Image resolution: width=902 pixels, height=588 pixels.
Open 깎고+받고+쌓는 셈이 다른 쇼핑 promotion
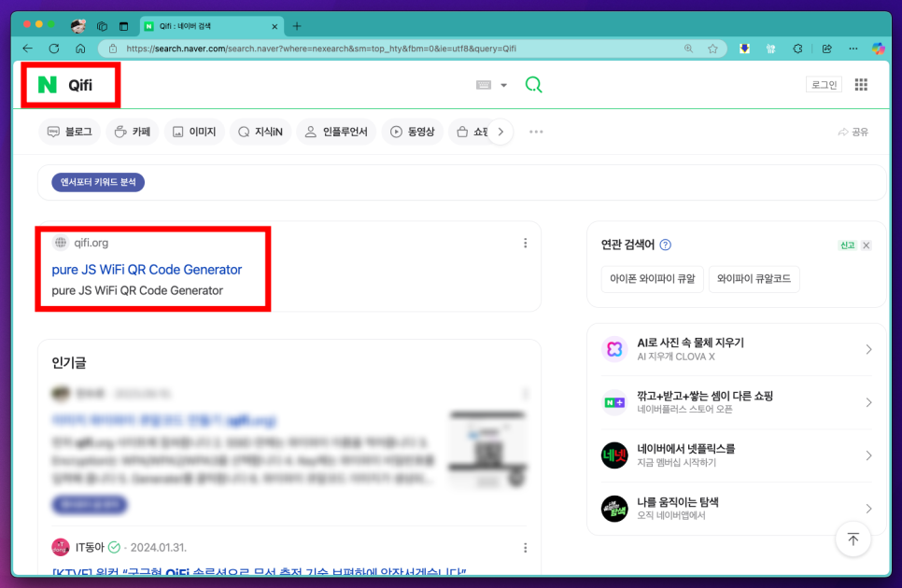coord(705,396)
